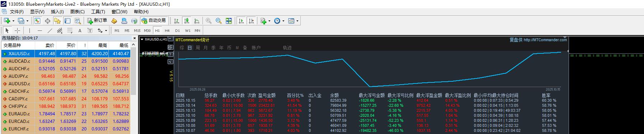Expand the Periods clock dropdown arrow
Image resolution: width=644 pixels, height=134 pixels.
click(283, 21)
